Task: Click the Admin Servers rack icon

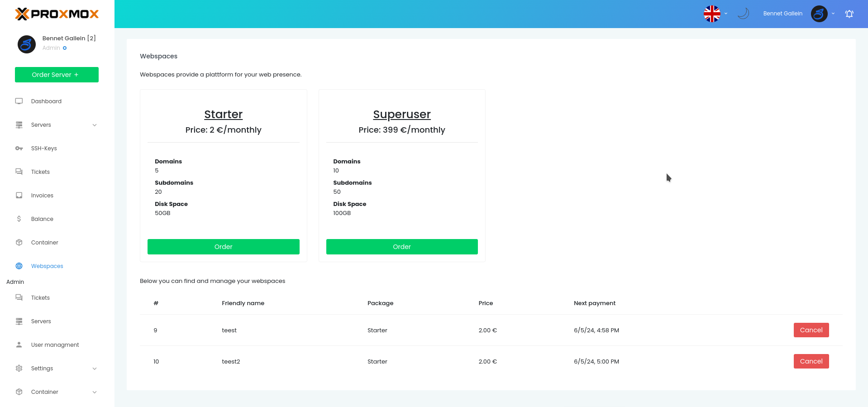Action: pos(19,321)
